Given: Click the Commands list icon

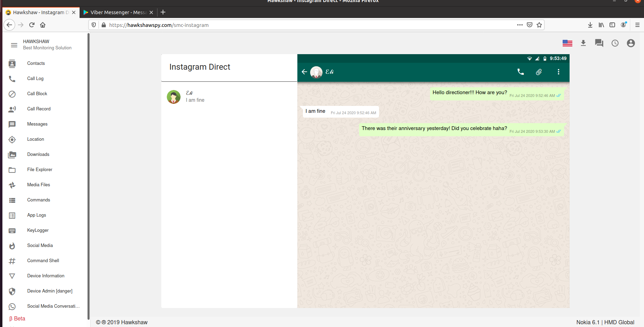Looking at the screenshot, I should click(x=12, y=200).
